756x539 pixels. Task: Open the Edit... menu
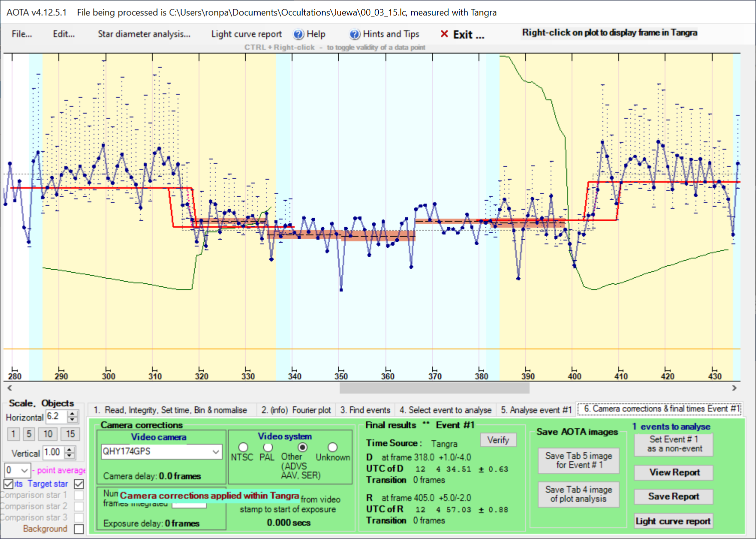click(x=64, y=34)
